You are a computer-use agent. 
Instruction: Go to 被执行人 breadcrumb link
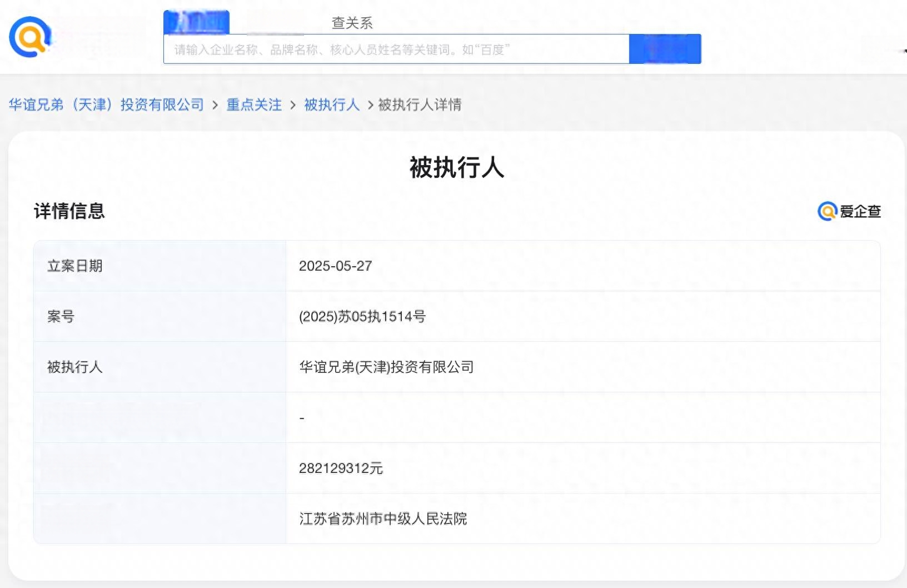pos(332,104)
